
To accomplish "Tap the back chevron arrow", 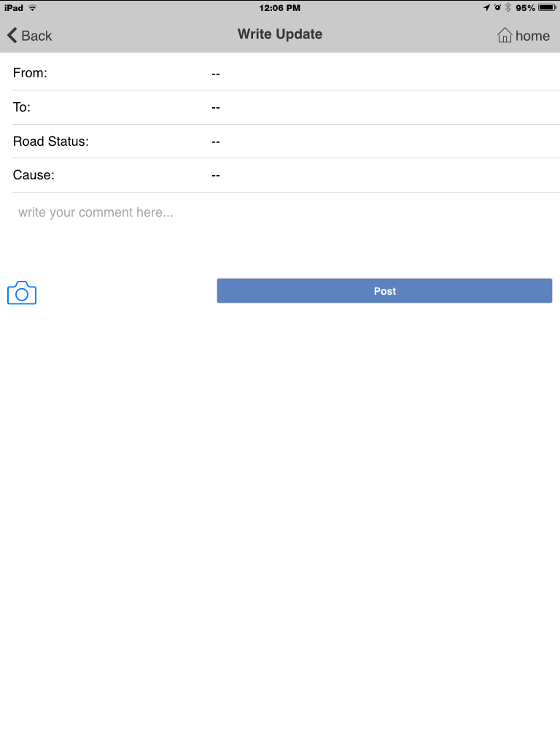I will (x=12, y=35).
